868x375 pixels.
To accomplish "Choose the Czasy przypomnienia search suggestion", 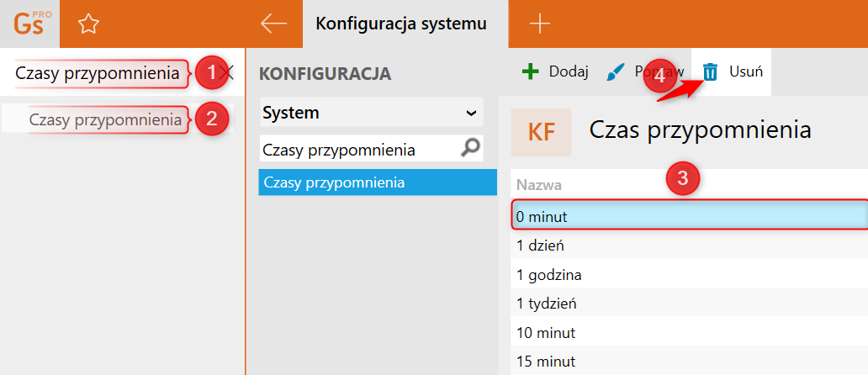I will tap(105, 119).
